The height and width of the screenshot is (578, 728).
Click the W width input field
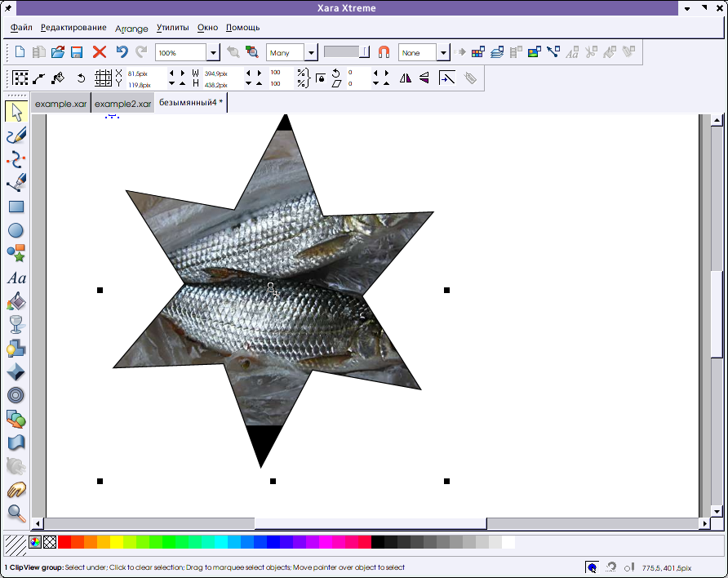(219, 73)
